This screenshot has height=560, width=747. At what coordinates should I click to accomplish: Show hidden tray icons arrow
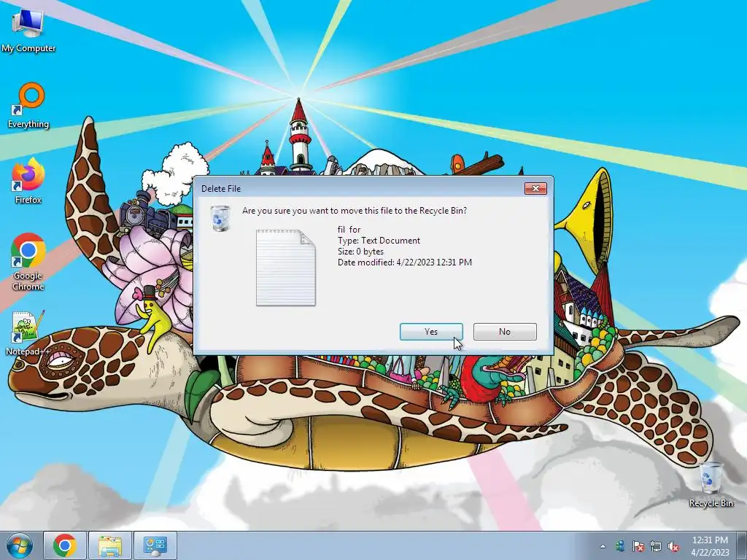click(x=603, y=547)
